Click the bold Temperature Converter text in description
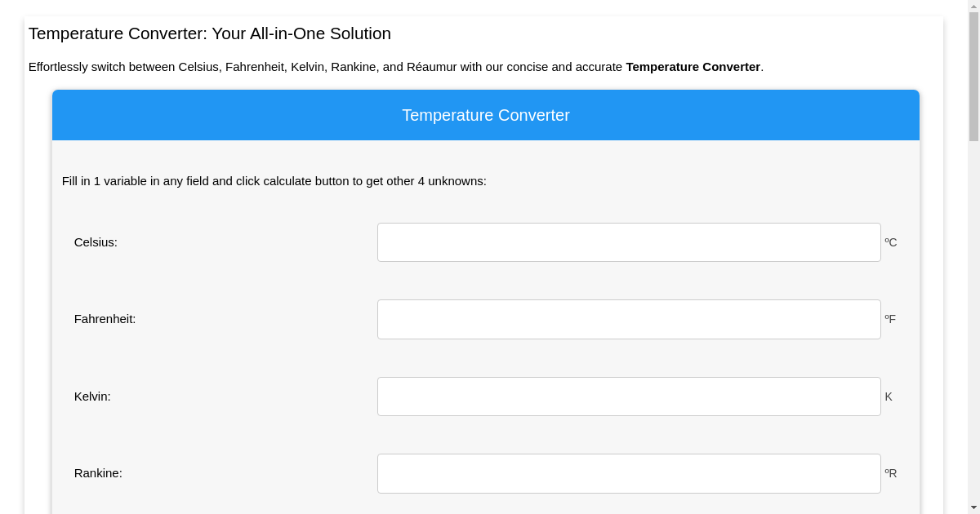This screenshot has height=514, width=980. [x=693, y=67]
